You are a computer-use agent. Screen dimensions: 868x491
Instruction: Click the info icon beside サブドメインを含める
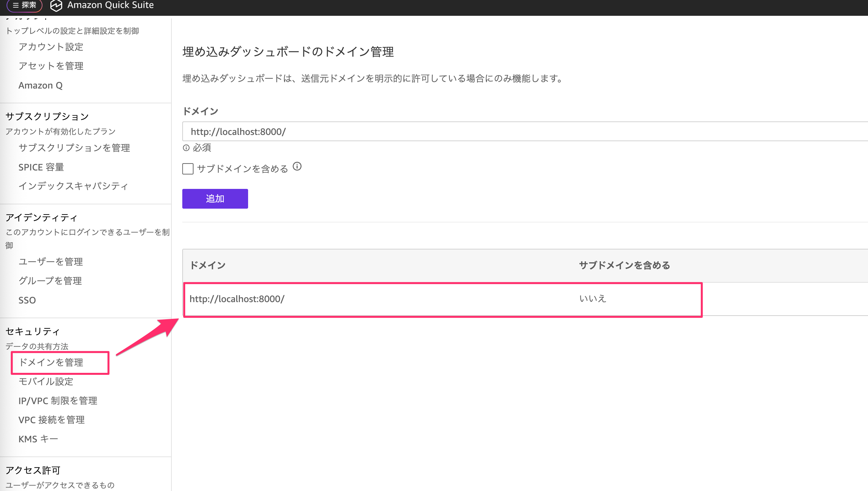(x=297, y=167)
